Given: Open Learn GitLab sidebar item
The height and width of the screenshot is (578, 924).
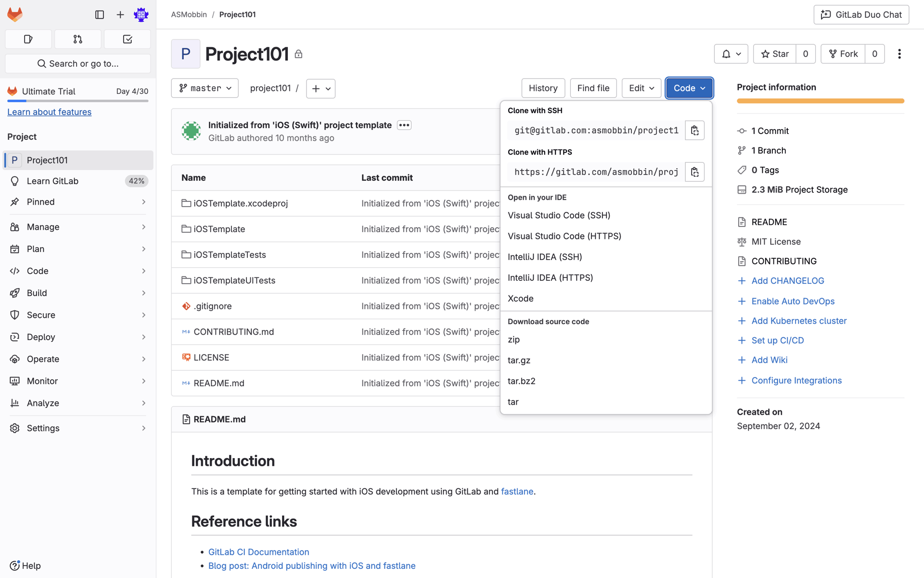Looking at the screenshot, I should pos(78,181).
